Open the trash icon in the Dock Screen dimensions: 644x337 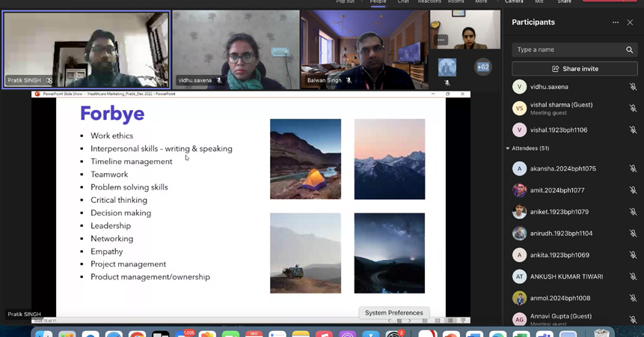(601, 333)
